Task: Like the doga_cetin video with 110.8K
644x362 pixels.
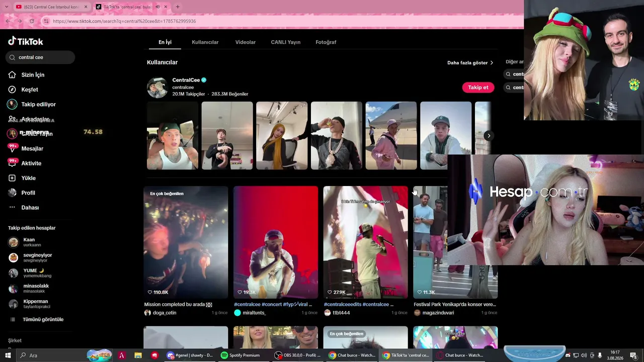Action: pyautogui.click(x=150, y=292)
